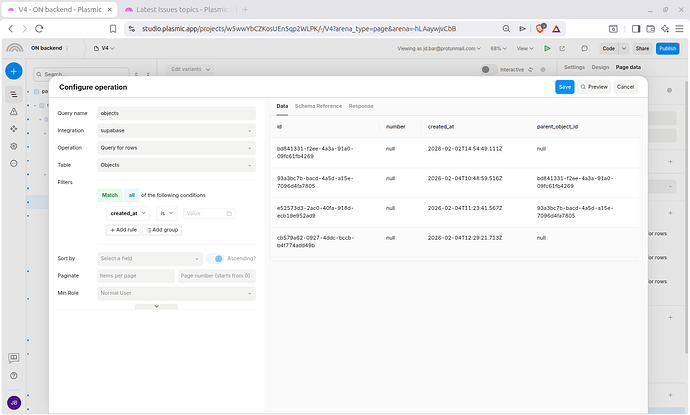Click the Add group button
Screen dimensions: 690x415
coord(162,230)
